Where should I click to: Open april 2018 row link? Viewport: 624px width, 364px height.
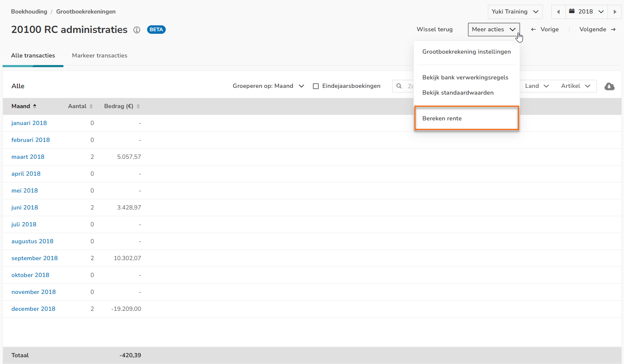coord(26,174)
